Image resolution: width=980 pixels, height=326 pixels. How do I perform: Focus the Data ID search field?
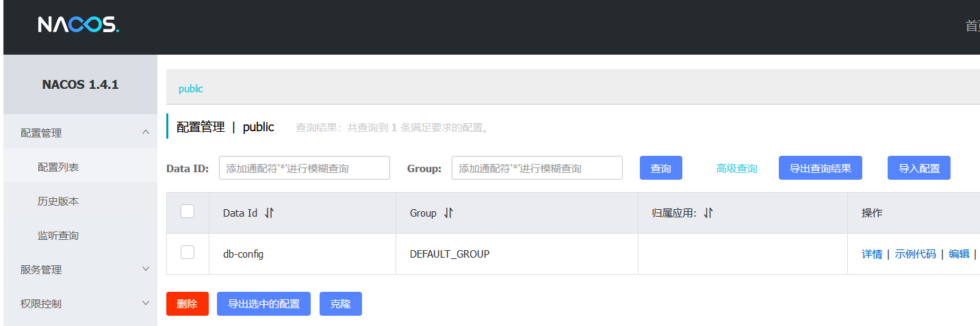click(305, 168)
